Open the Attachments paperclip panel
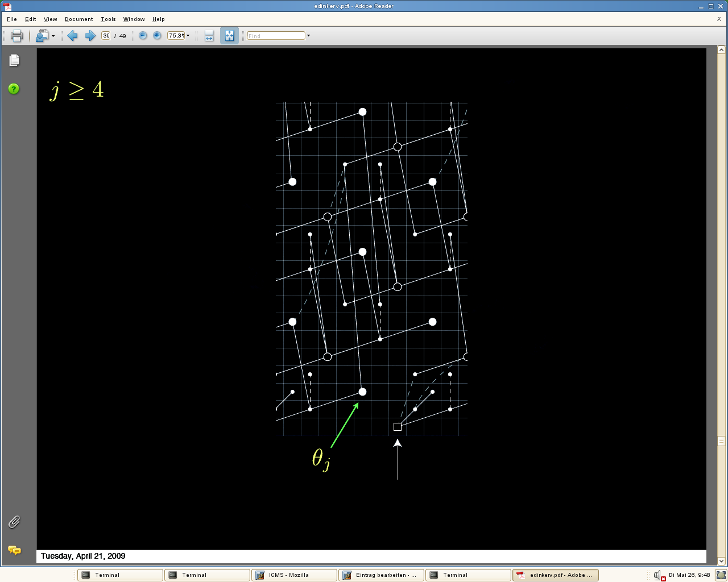The height and width of the screenshot is (582, 728). pyautogui.click(x=14, y=522)
